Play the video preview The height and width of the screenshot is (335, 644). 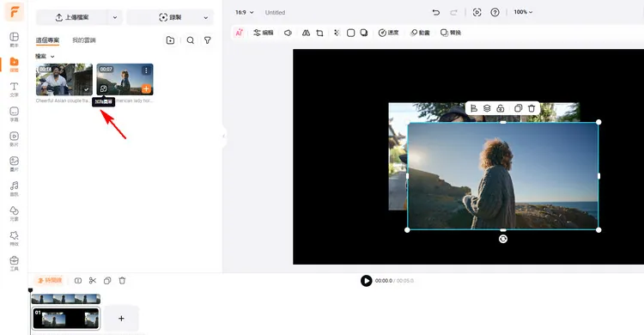[367, 281]
